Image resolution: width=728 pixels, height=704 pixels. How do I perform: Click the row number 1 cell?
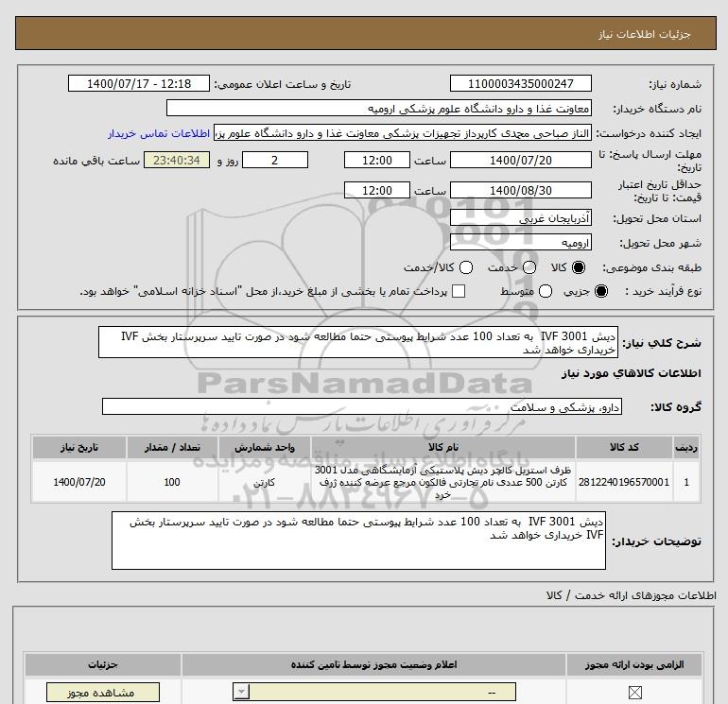tap(686, 482)
